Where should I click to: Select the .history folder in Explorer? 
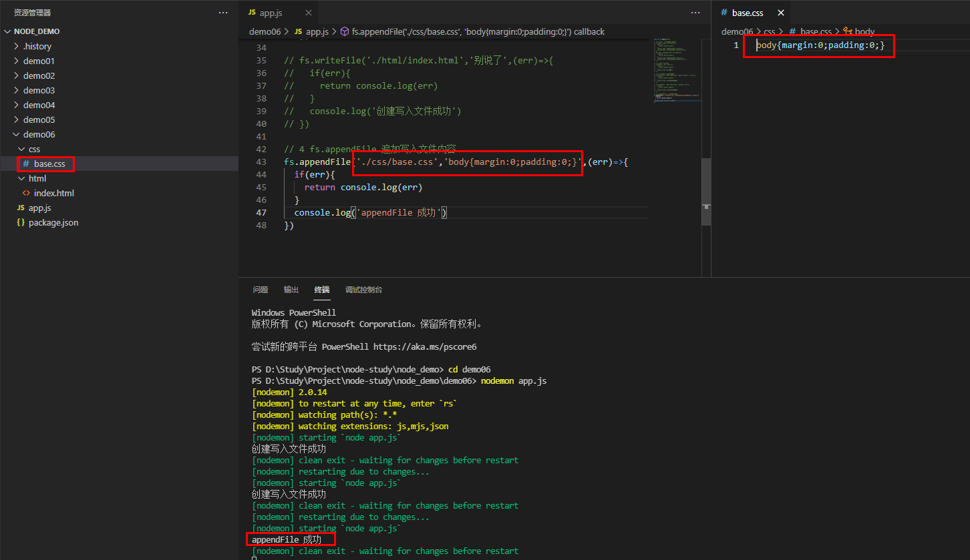coord(40,46)
